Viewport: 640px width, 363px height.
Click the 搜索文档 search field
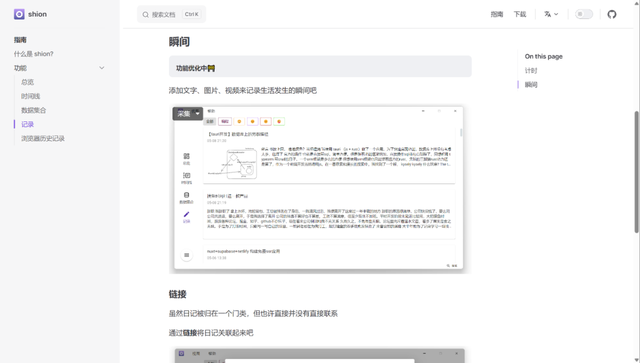(x=171, y=14)
